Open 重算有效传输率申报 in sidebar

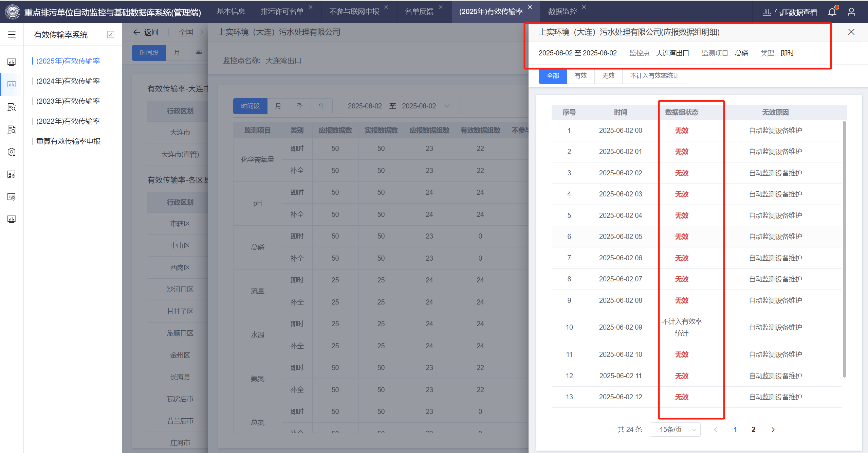(68, 141)
